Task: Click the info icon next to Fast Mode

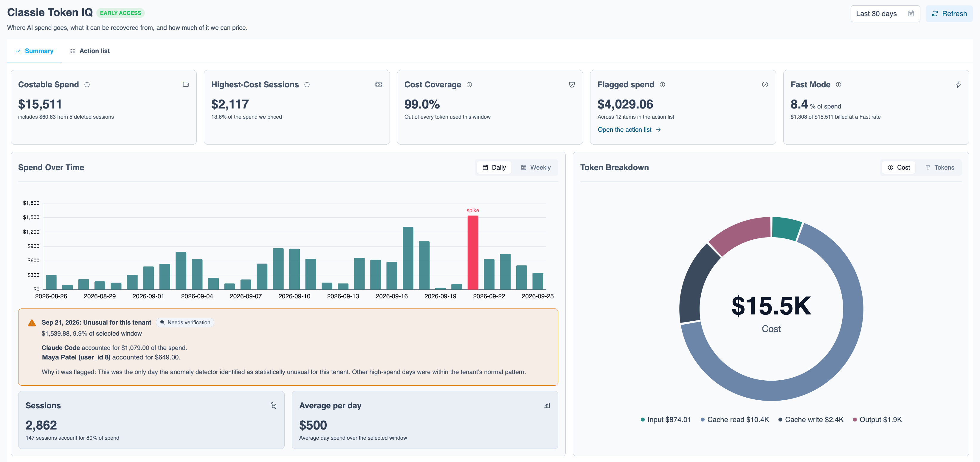Action: coord(838,84)
